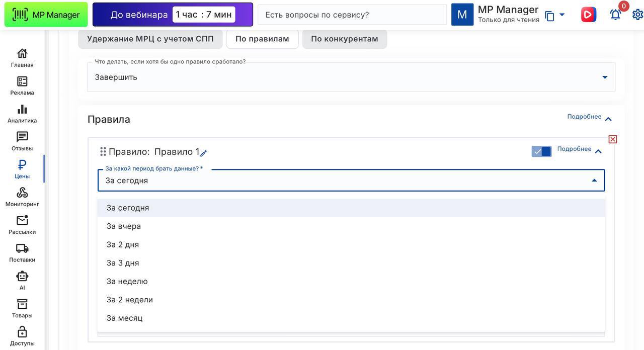Select the За неделю option
The width and height of the screenshot is (644, 350).
coord(127,281)
